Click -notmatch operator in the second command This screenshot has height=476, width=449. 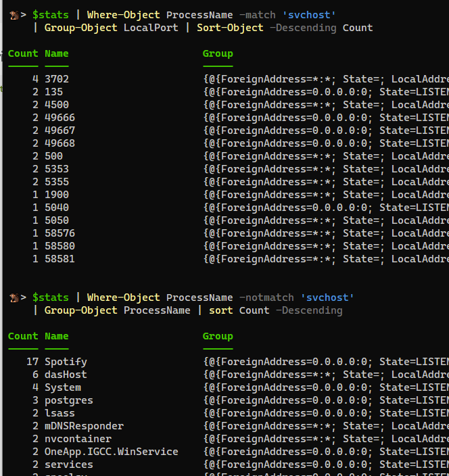(266, 297)
